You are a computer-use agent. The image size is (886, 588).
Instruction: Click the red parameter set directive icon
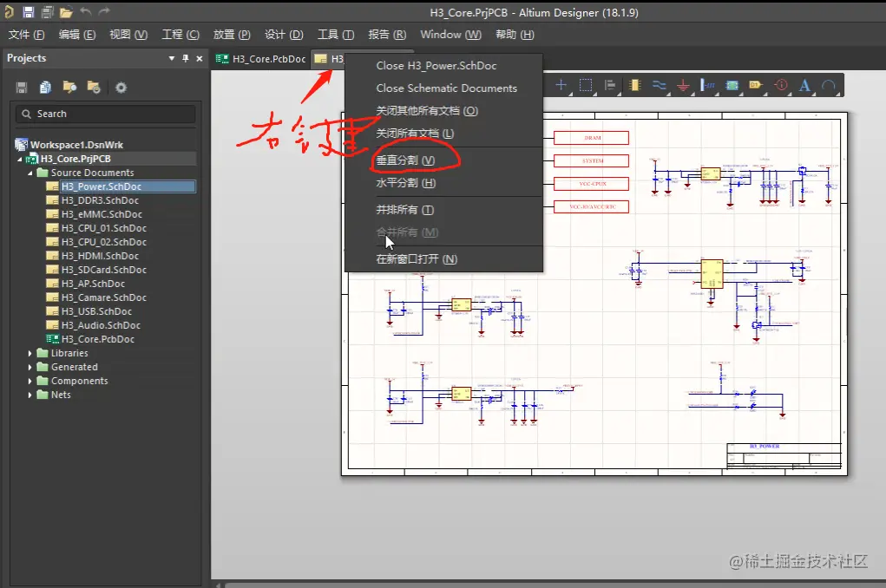tap(781, 85)
